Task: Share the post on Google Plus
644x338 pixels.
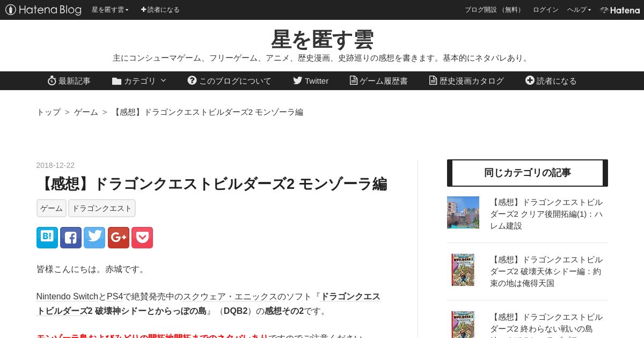Action: pyautogui.click(x=119, y=238)
